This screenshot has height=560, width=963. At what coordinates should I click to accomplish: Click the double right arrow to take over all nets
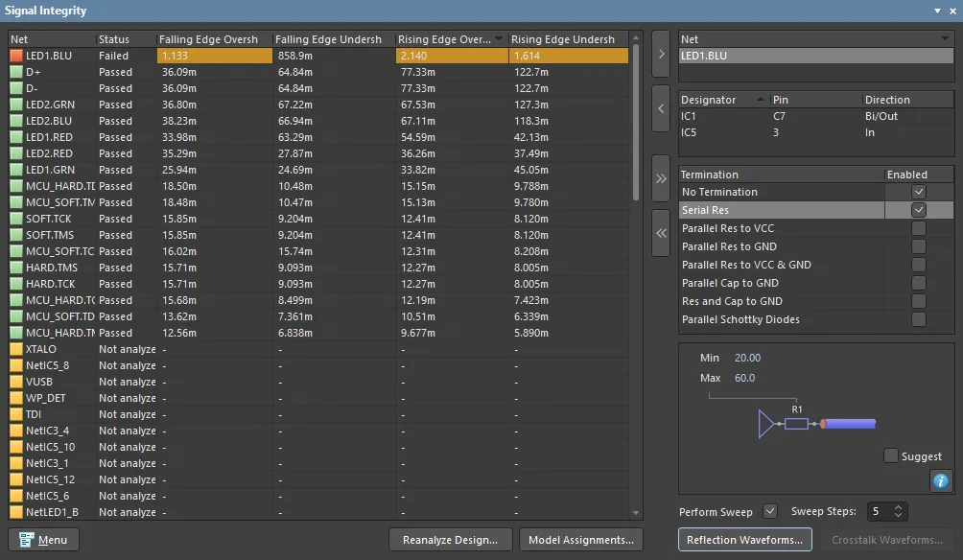tap(660, 177)
